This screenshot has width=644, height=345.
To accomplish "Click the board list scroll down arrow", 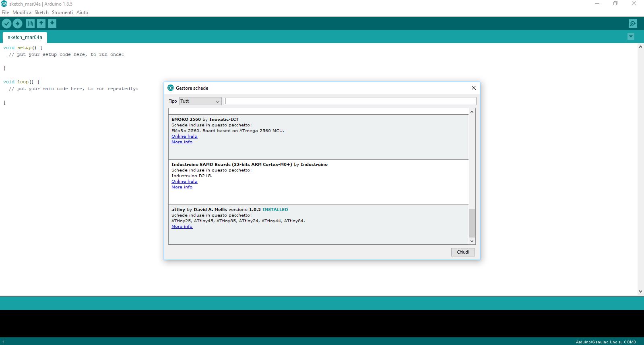I will coord(472,241).
